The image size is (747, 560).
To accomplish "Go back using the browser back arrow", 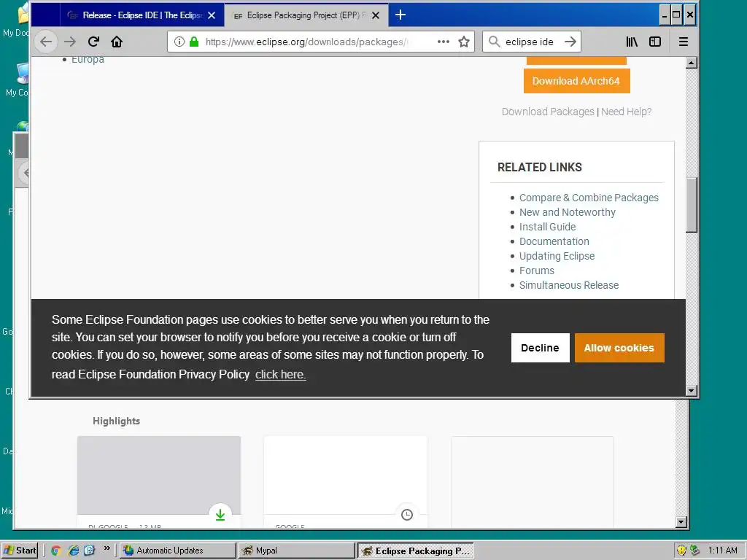I will click(x=46, y=42).
